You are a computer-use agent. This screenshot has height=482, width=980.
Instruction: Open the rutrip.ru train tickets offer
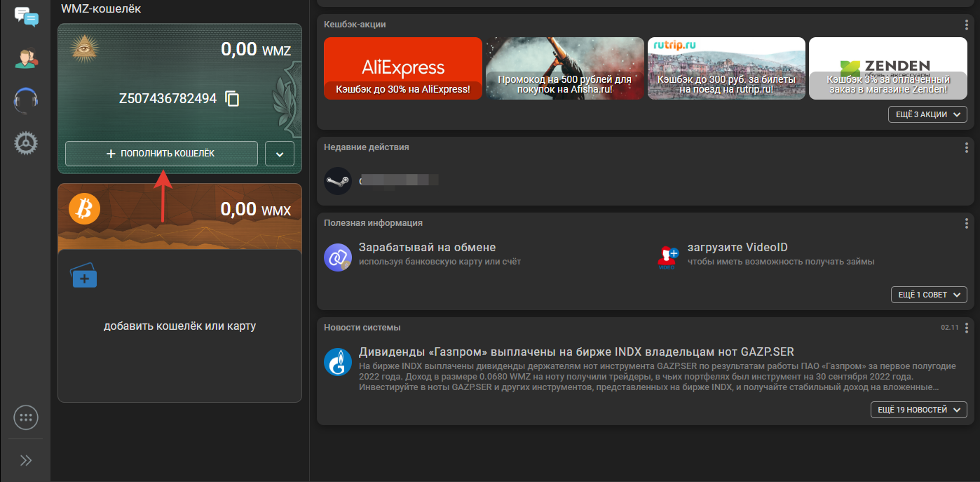click(x=726, y=68)
